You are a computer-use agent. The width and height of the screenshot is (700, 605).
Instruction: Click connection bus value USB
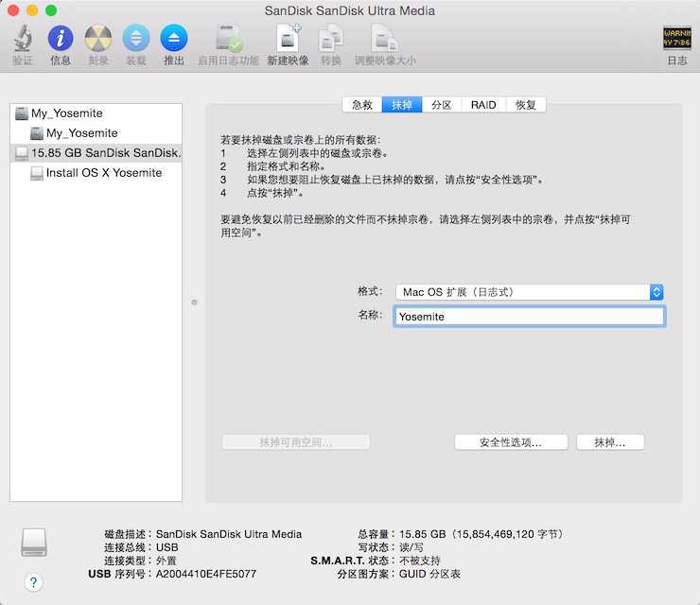coord(167,547)
